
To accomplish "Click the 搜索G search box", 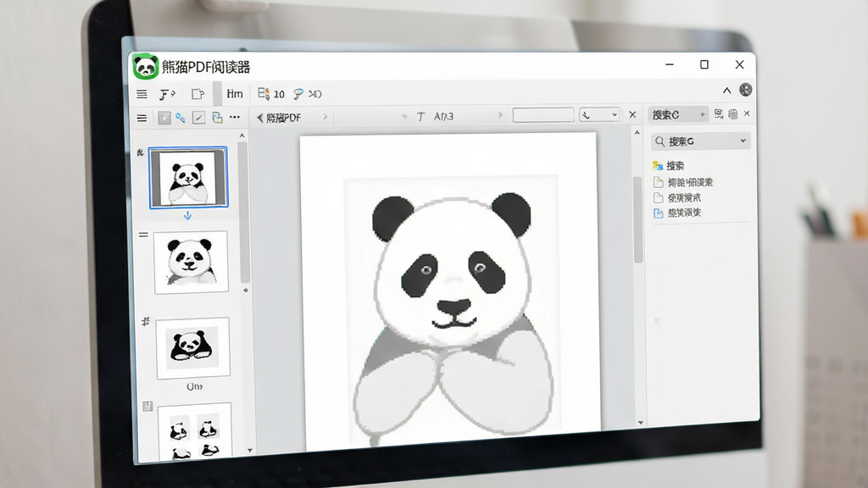I will point(701,141).
